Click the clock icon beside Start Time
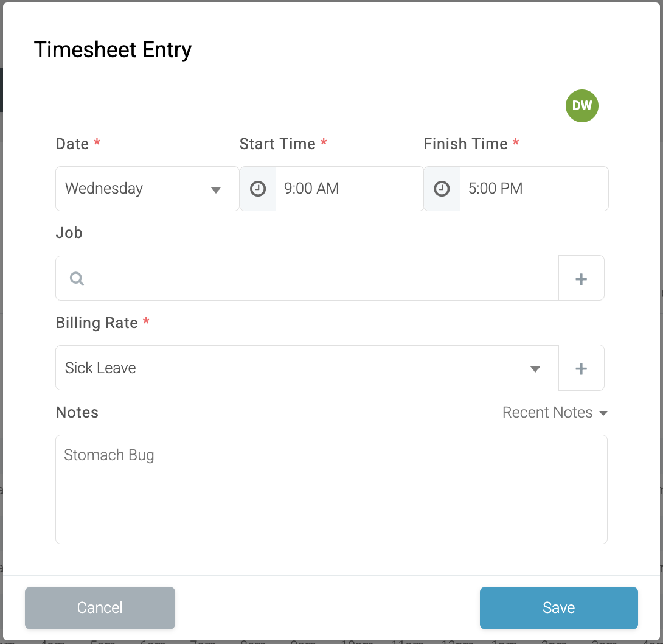Screen dimensions: 663x644 tap(258, 189)
